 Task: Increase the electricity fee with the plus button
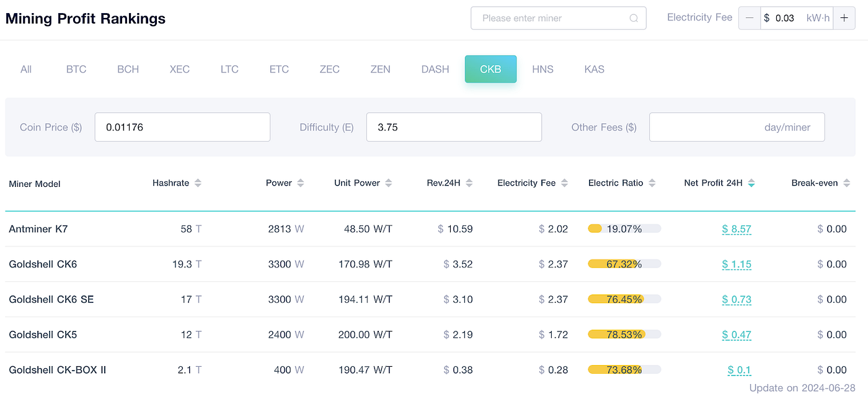coord(844,18)
